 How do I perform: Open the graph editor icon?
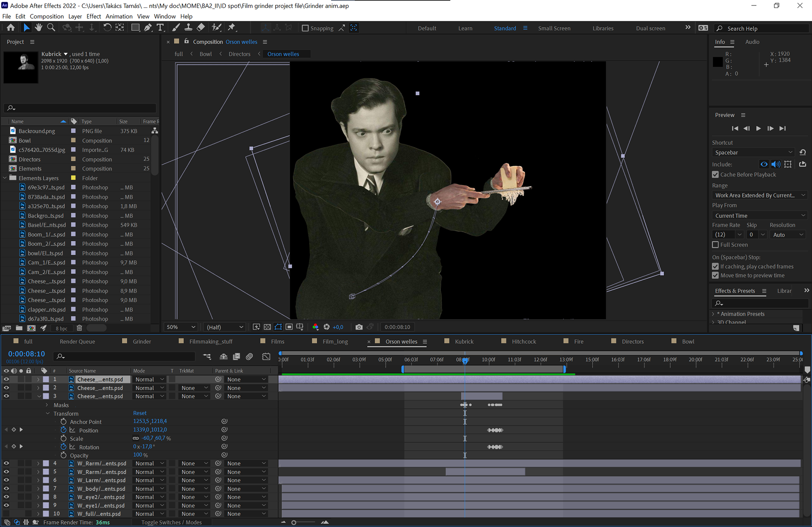(266, 357)
